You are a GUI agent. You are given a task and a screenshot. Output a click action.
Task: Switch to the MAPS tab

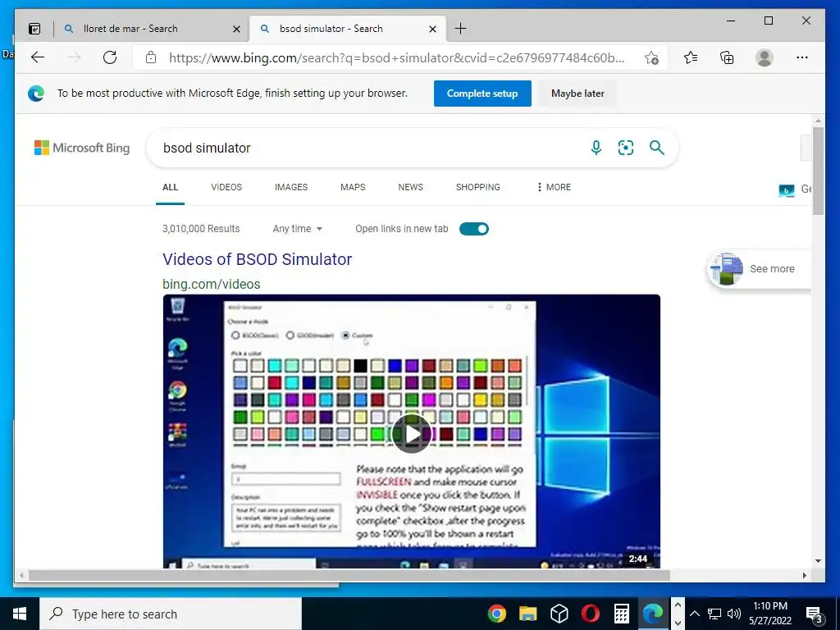click(353, 187)
